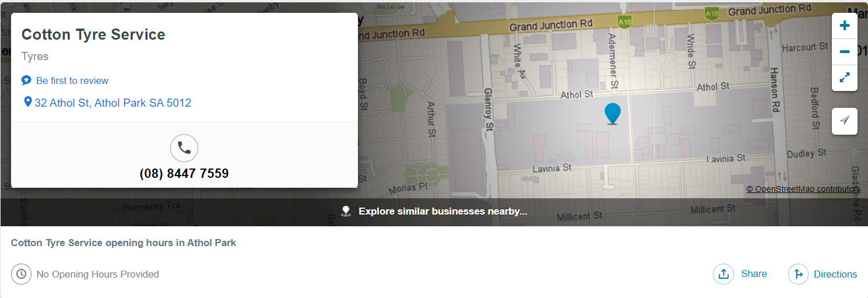The width and height of the screenshot is (868, 298).
Task: Click the blue location pin on map
Action: (x=613, y=113)
